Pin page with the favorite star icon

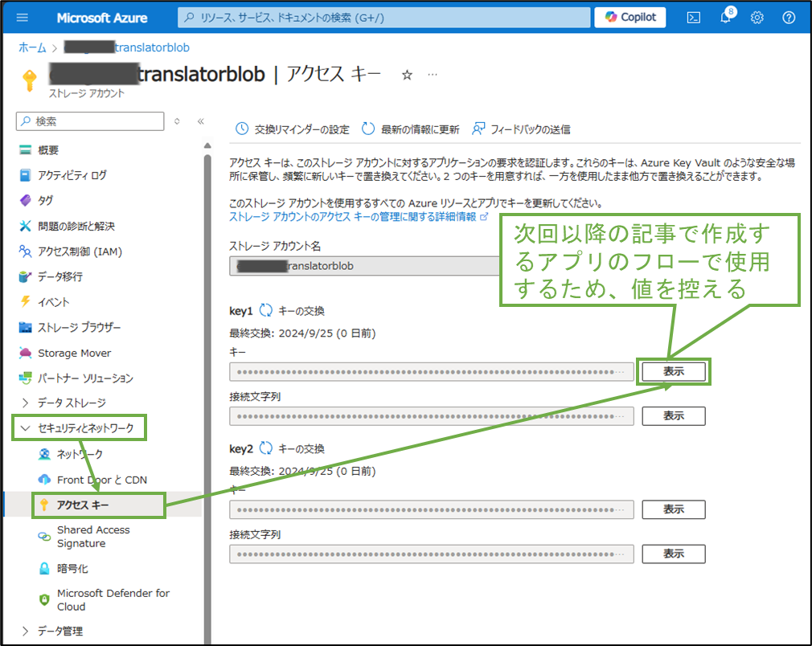coord(407,75)
